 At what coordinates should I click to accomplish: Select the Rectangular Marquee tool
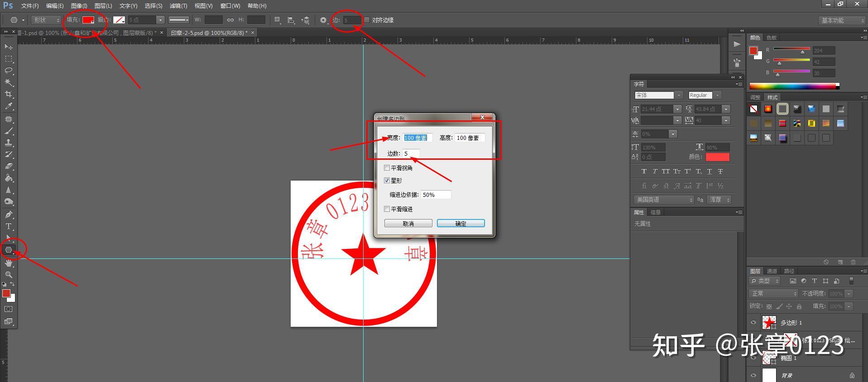click(9, 59)
